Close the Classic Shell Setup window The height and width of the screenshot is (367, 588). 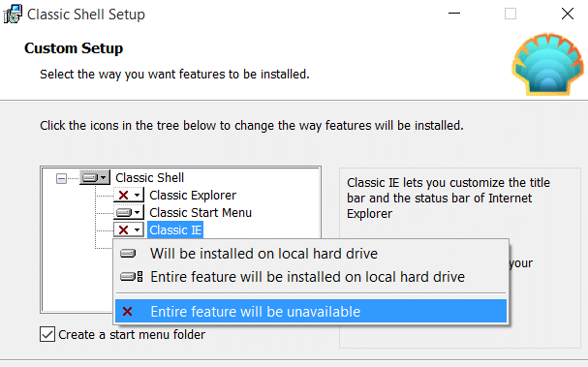click(x=568, y=14)
